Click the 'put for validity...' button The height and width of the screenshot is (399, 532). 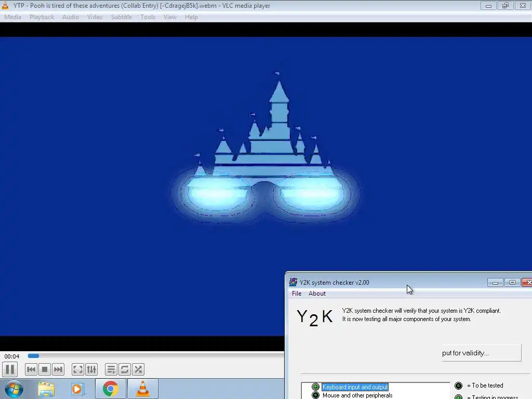pyautogui.click(x=482, y=353)
